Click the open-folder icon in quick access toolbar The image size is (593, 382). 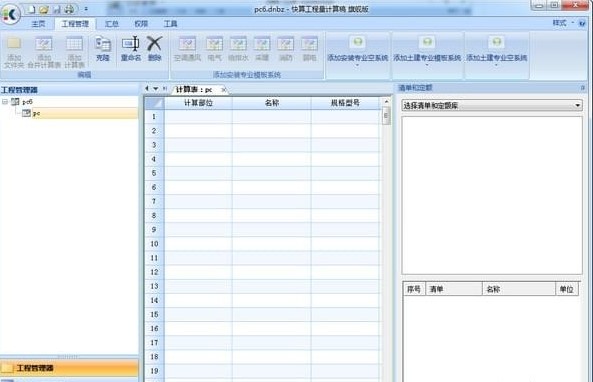[44, 9]
